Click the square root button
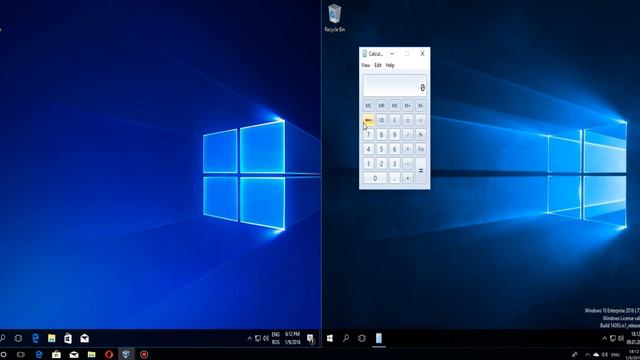 click(420, 120)
